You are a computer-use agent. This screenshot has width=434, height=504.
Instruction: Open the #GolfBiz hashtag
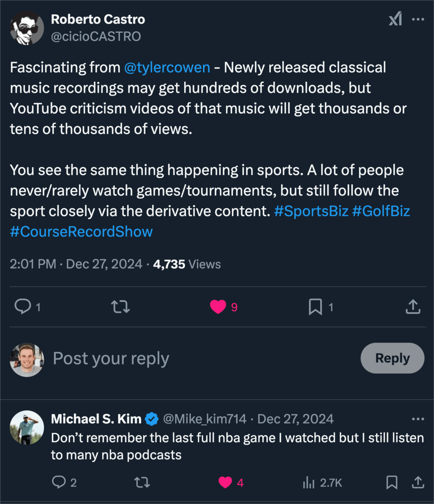[x=381, y=211]
